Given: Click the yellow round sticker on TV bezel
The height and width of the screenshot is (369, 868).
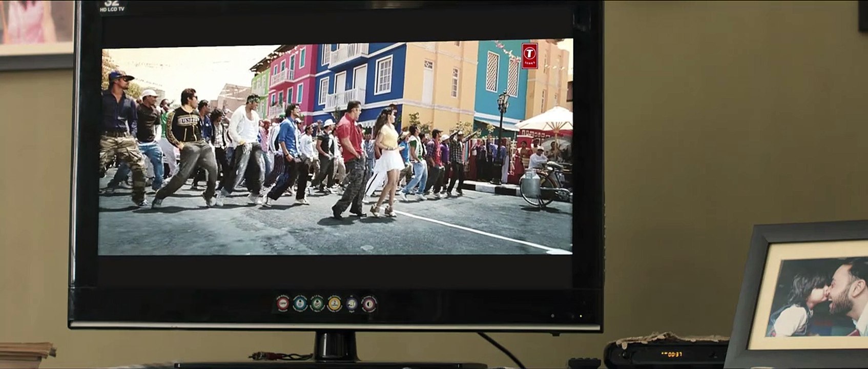Looking at the screenshot, I should point(334,303).
